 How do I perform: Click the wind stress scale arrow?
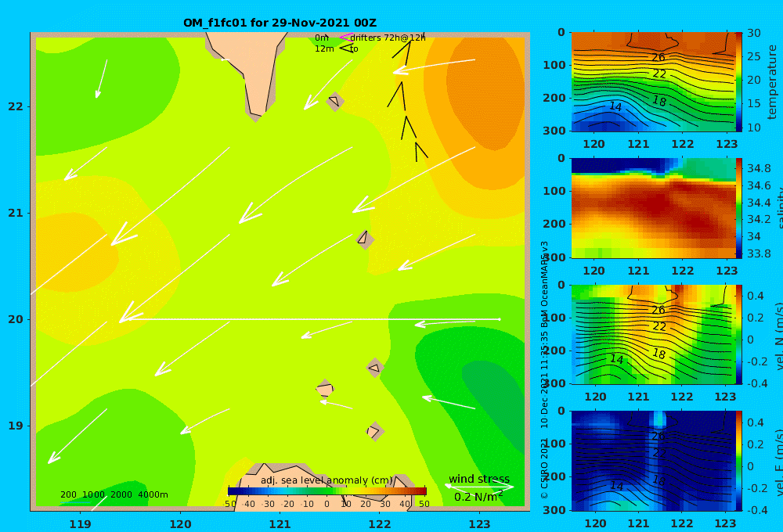[x=479, y=486]
